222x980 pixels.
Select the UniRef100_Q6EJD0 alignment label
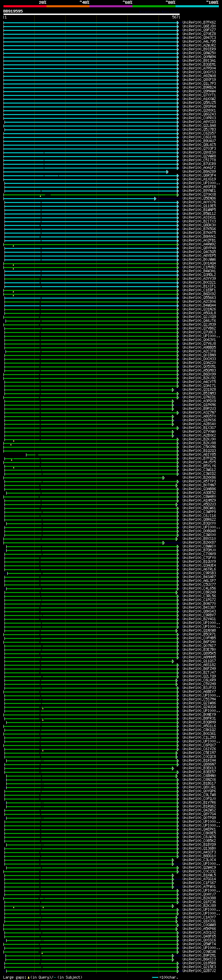(199, 26)
